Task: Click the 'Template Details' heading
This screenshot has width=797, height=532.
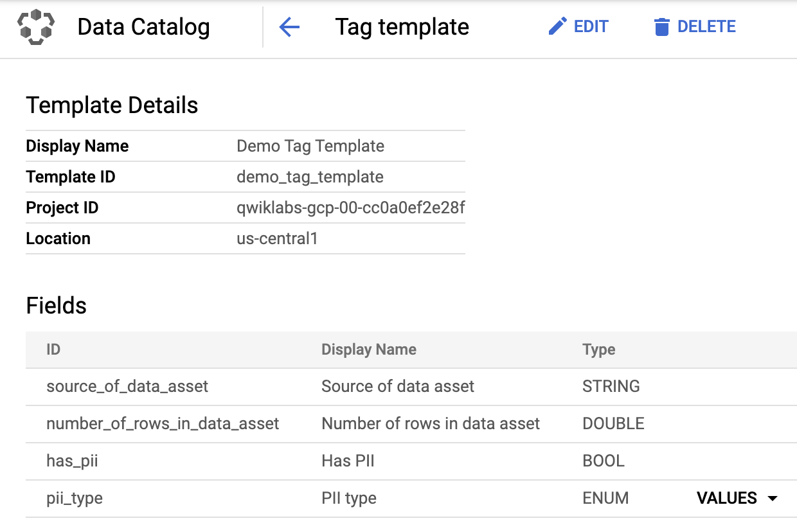Action: 112,105
